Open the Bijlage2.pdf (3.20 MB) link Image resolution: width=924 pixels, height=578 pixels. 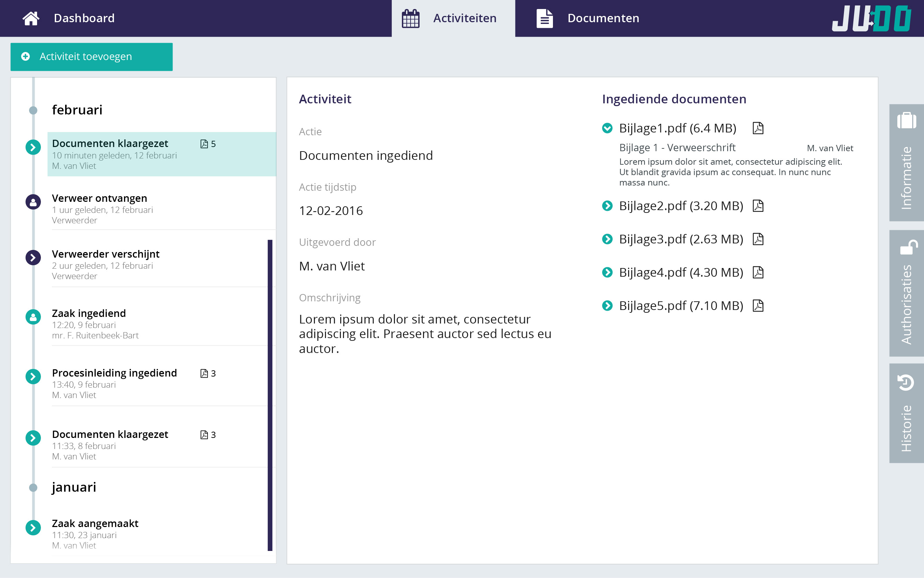[681, 206]
